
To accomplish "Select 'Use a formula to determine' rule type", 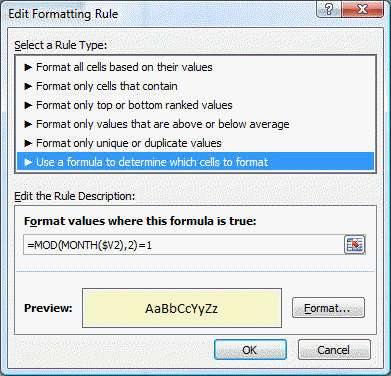I will [196, 162].
